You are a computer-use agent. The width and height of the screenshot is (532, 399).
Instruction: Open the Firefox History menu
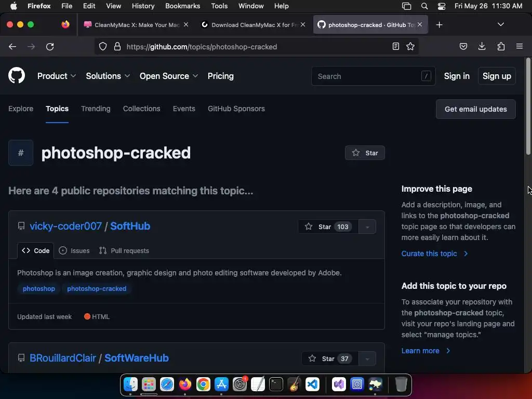[x=143, y=6]
